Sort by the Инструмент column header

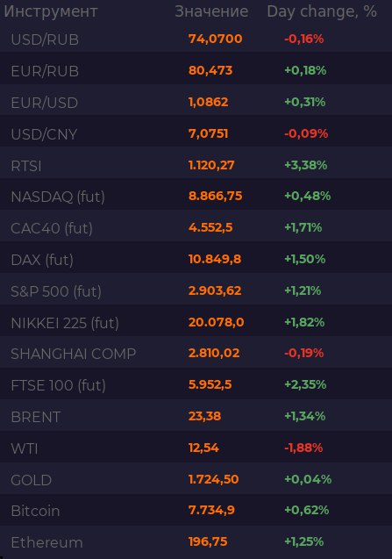click(x=51, y=11)
